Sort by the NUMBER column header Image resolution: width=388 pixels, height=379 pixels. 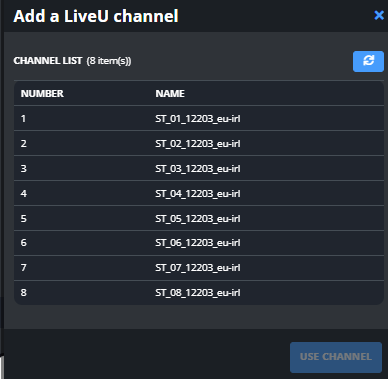pyautogui.click(x=42, y=94)
